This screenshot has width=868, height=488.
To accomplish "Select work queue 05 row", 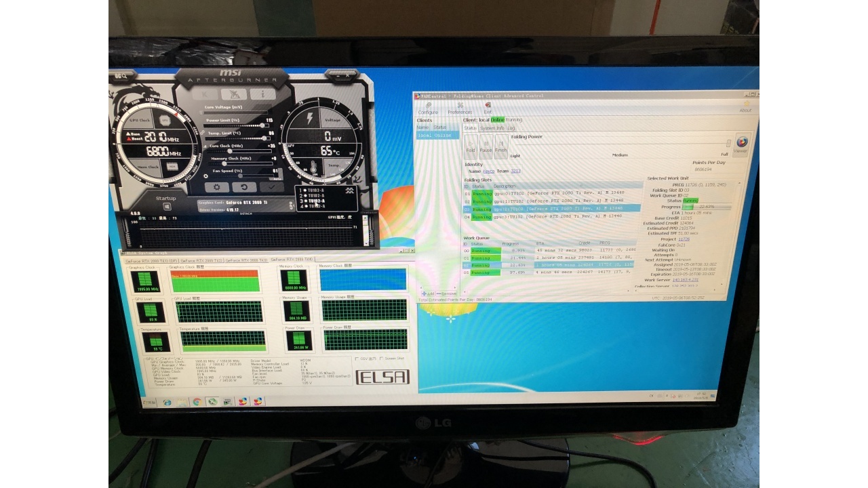I will point(549,272).
